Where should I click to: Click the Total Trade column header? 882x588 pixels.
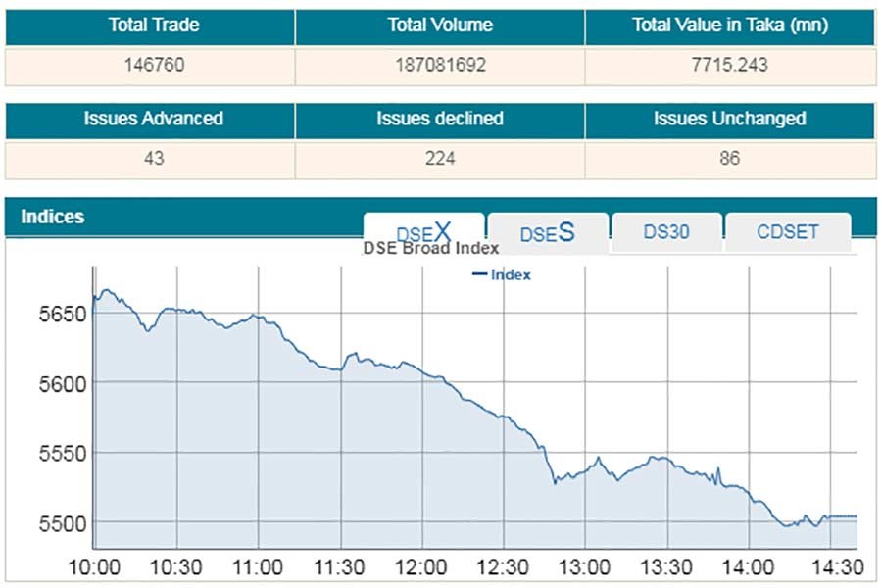point(149,25)
